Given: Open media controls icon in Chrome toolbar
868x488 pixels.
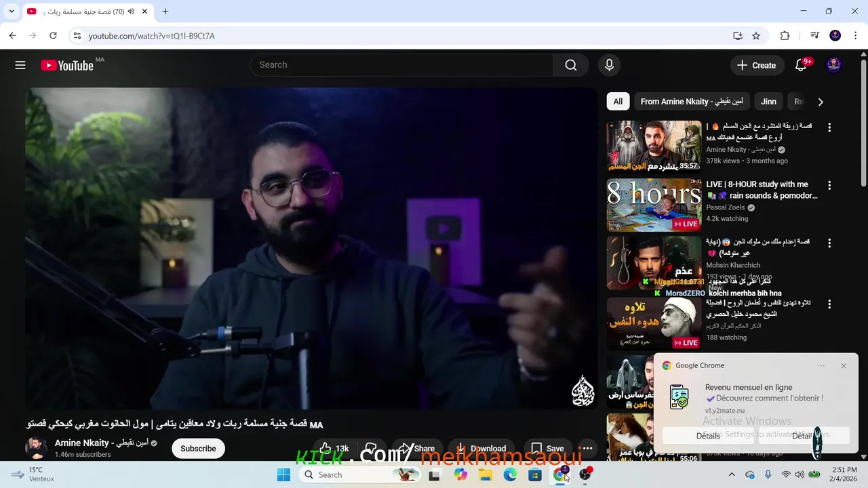Looking at the screenshot, I should (815, 35).
